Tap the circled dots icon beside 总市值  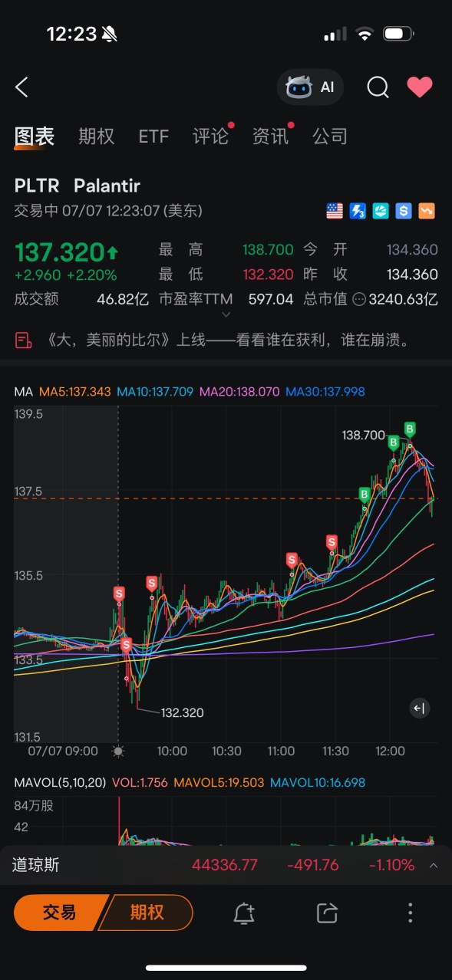pos(358,300)
